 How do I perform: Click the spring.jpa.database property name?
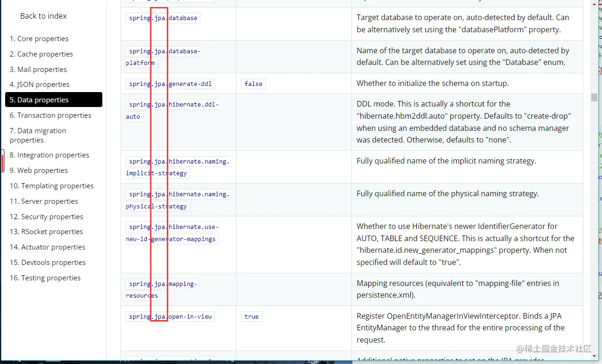163,18
